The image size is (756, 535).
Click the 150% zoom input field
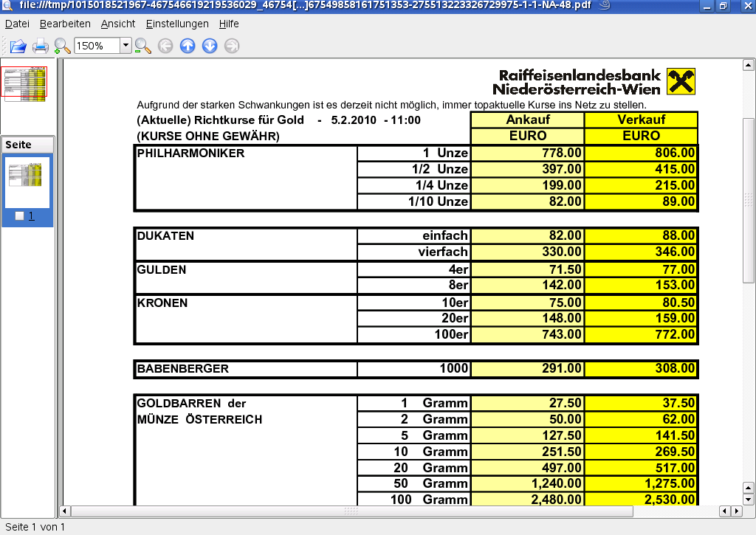[97, 46]
